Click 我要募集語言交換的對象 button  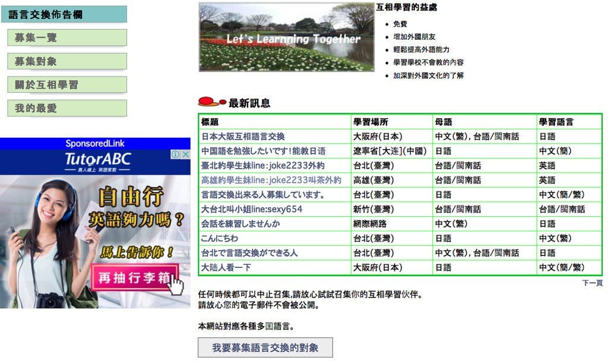[x=265, y=347]
